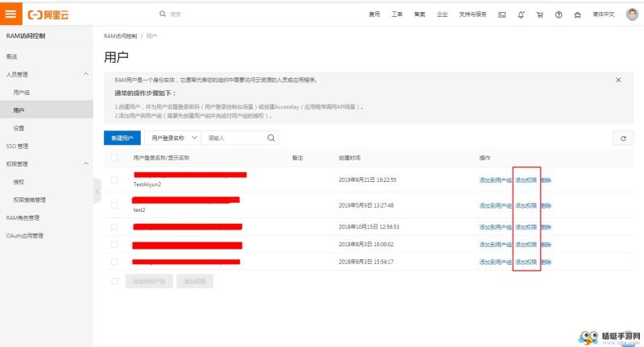Open the shopping cart
644x347 pixels.
(539, 14)
